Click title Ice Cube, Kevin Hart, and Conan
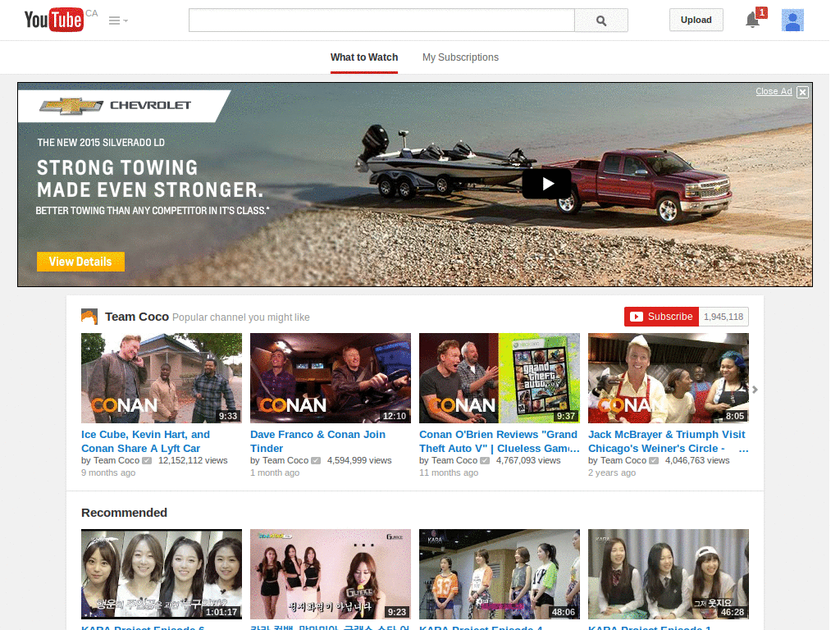This screenshot has height=630, width=840. tap(146, 441)
